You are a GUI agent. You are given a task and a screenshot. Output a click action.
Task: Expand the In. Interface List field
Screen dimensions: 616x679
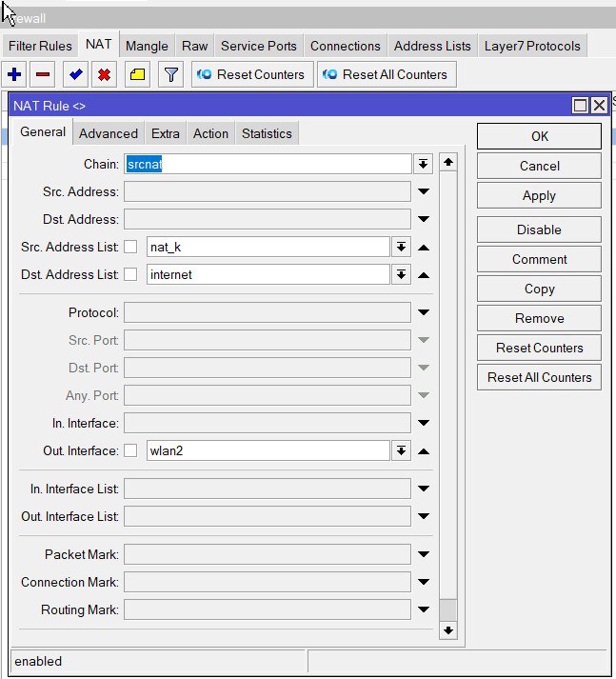424,489
